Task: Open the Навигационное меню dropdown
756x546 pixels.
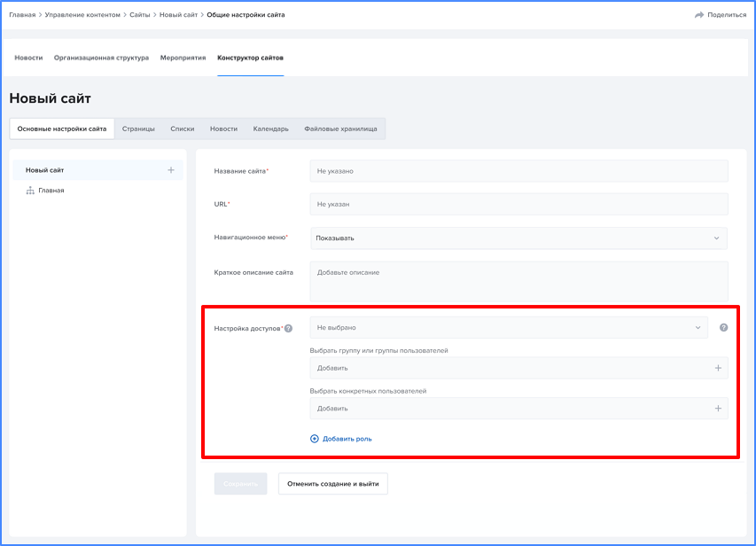Action: tap(518, 238)
